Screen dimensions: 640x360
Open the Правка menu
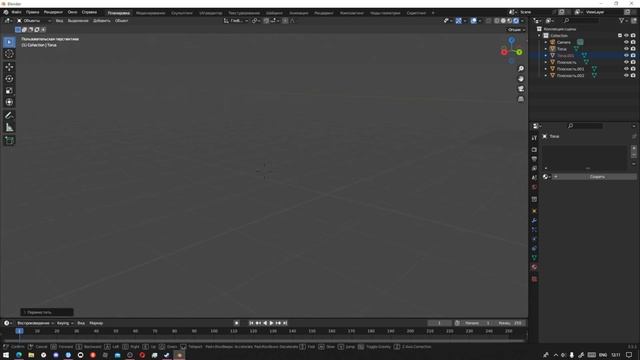pyautogui.click(x=33, y=12)
